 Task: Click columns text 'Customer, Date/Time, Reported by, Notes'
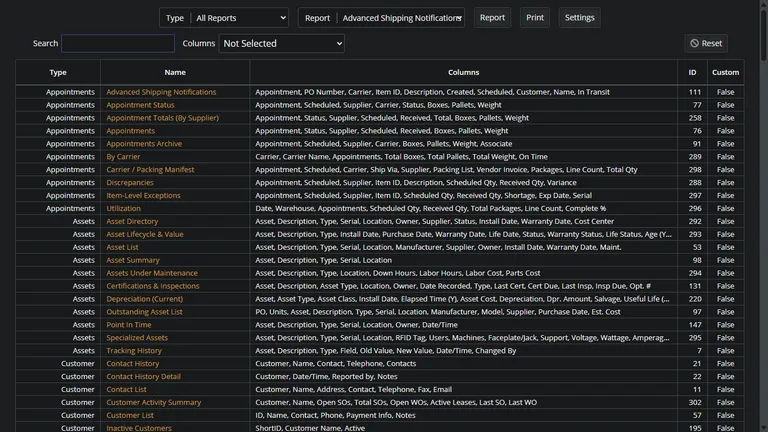tap(326, 377)
